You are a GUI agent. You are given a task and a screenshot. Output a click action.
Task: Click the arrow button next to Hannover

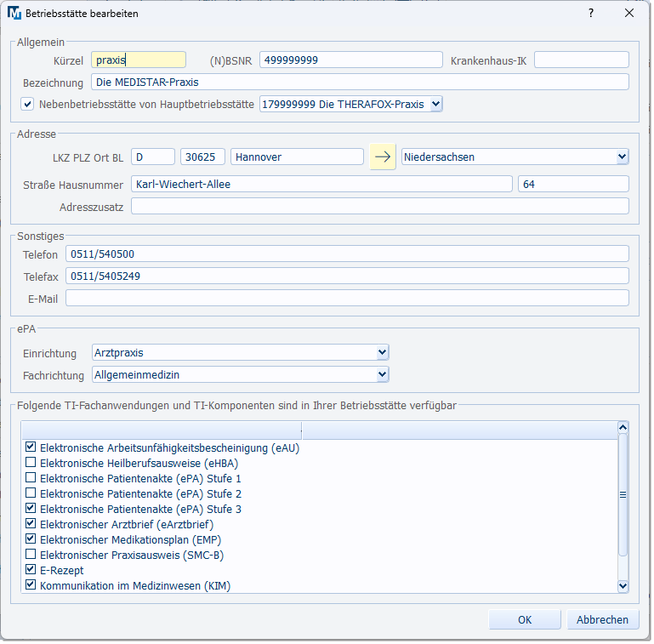pos(383,157)
